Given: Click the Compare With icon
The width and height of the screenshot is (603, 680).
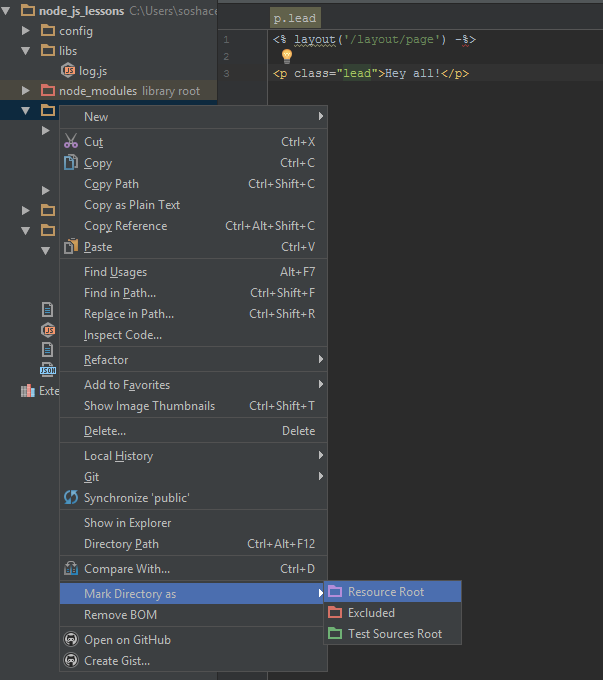Looking at the screenshot, I should click(71, 568).
